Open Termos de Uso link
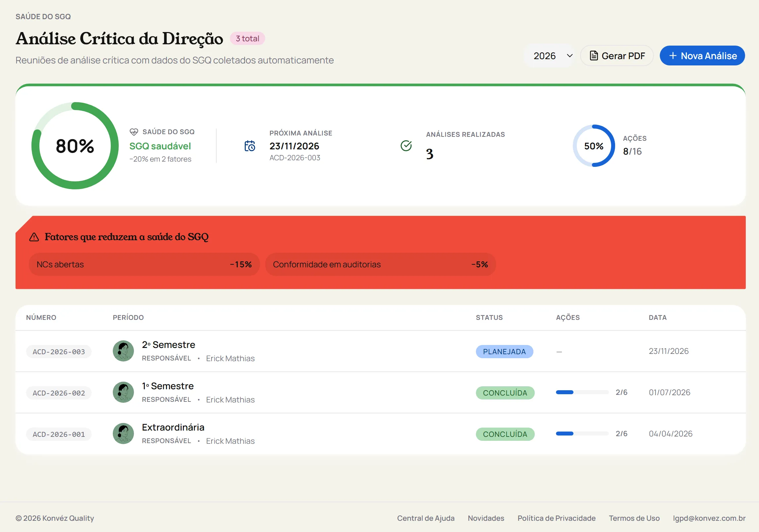The width and height of the screenshot is (759, 532). point(634,518)
